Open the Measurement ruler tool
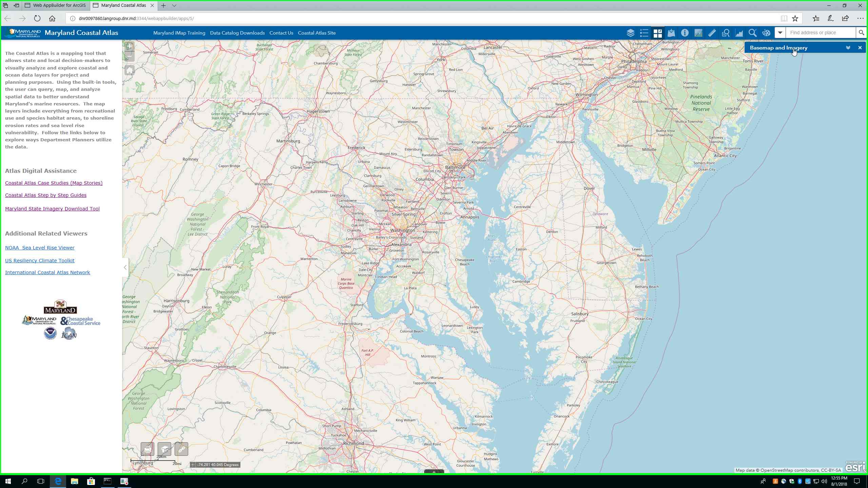 click(x=712, y=33)
